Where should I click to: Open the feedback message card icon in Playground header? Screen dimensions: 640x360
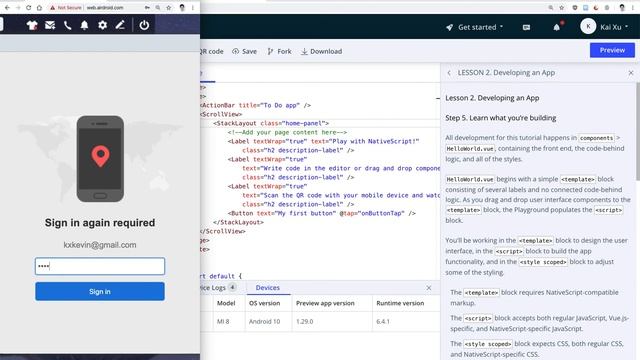[527, 27]
